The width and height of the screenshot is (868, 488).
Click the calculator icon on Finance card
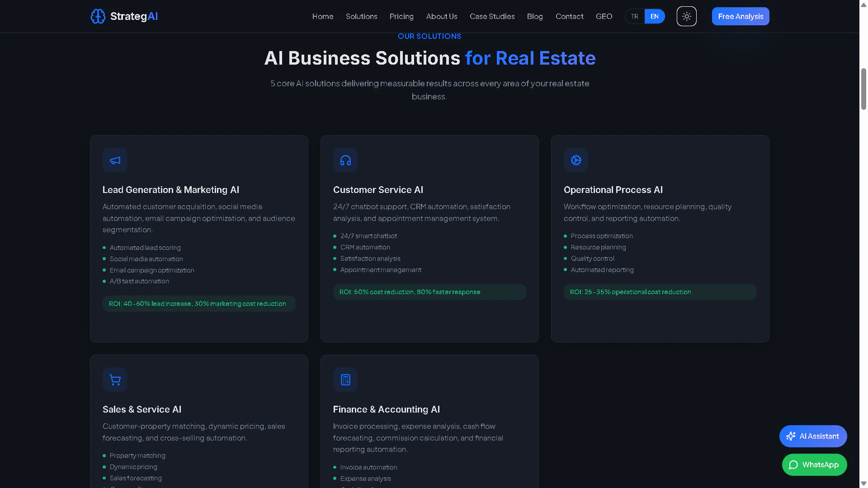[x=345, y=380]
